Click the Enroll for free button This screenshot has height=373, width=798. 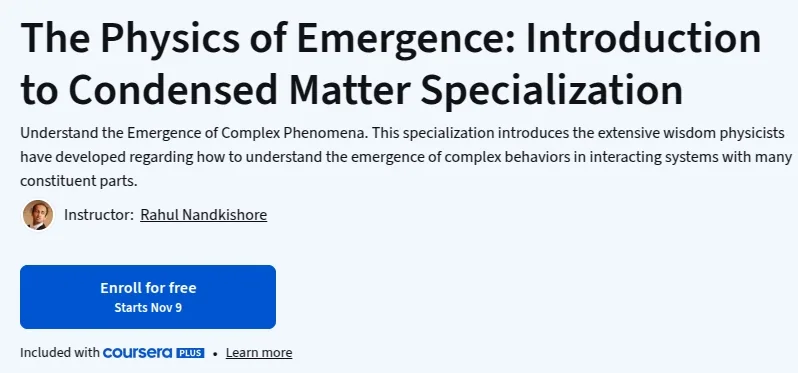[148, 297]
